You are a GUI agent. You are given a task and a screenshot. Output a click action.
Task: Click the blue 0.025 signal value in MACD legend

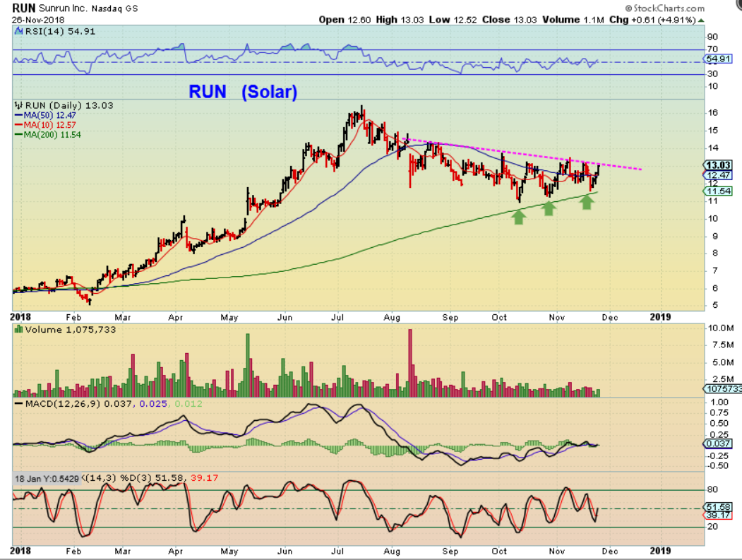(153, 404)
